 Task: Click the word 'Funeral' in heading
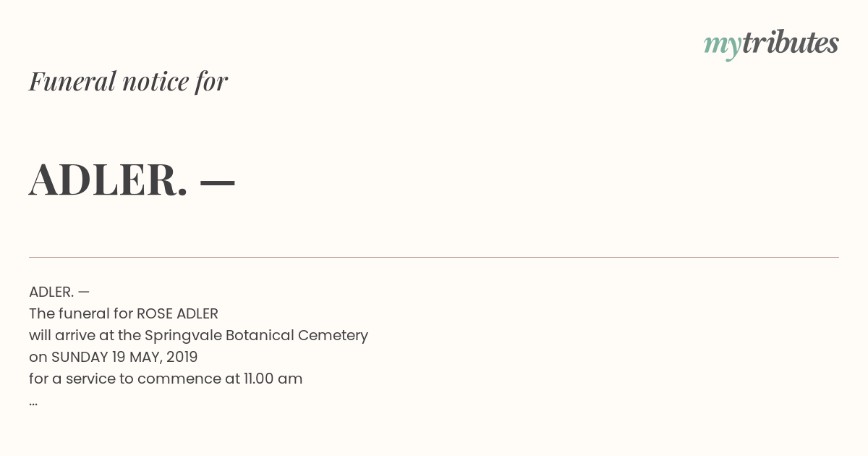coord(72,81)
